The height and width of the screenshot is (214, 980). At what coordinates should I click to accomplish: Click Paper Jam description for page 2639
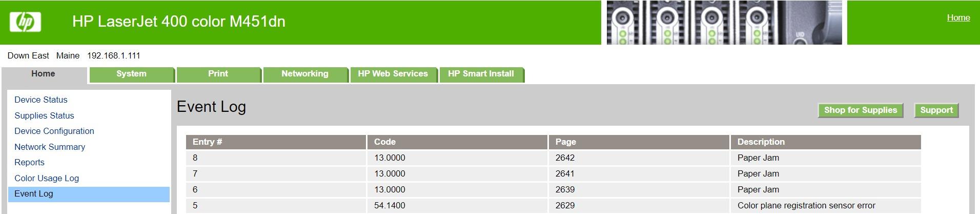point(758,189)
